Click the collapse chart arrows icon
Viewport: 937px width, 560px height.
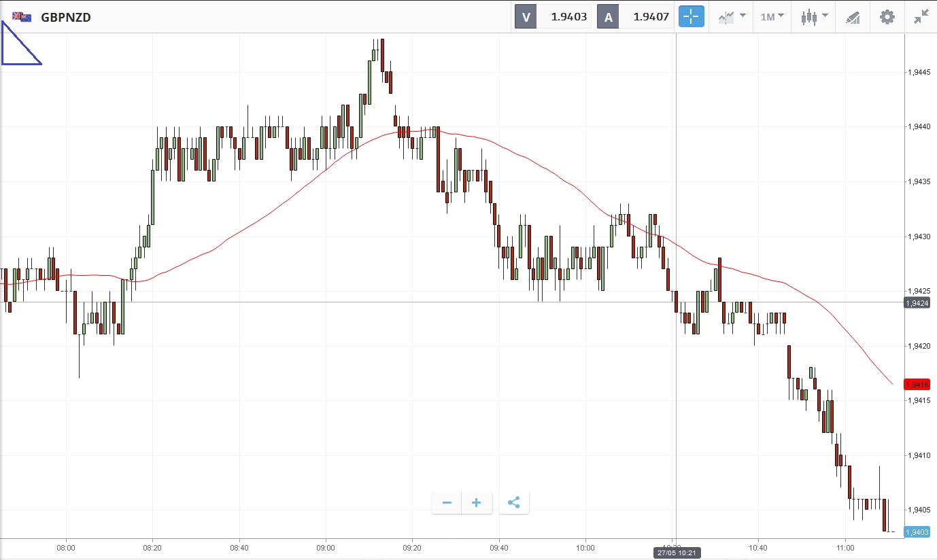pyautogui.click(x=921, y=17)
